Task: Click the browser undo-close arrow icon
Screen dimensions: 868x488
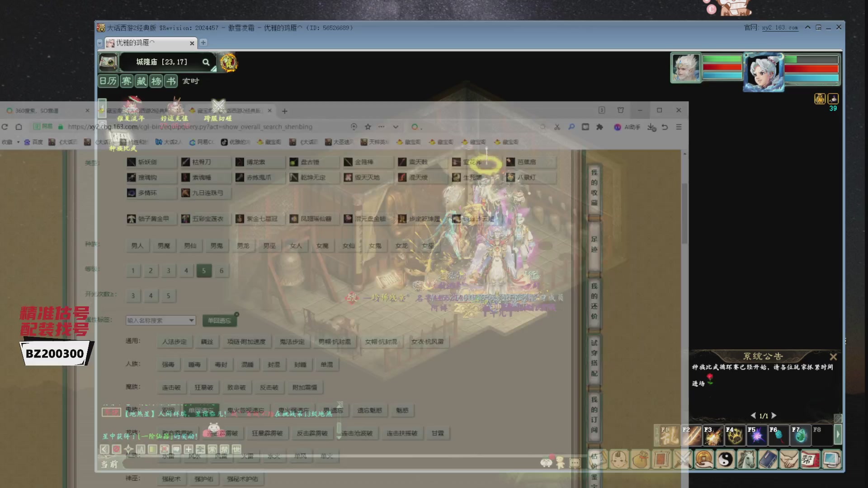Action: pyautogui.click(x=665, y=127)
